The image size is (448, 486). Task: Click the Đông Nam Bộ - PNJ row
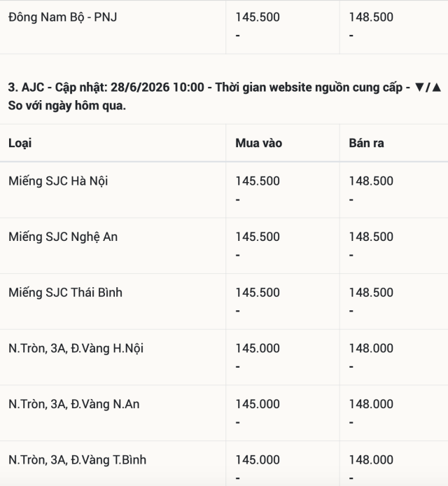pos(224,27)
